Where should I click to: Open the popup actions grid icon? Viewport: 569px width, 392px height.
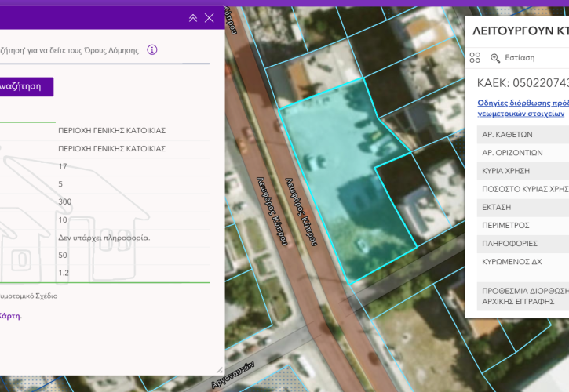(475, 57)
